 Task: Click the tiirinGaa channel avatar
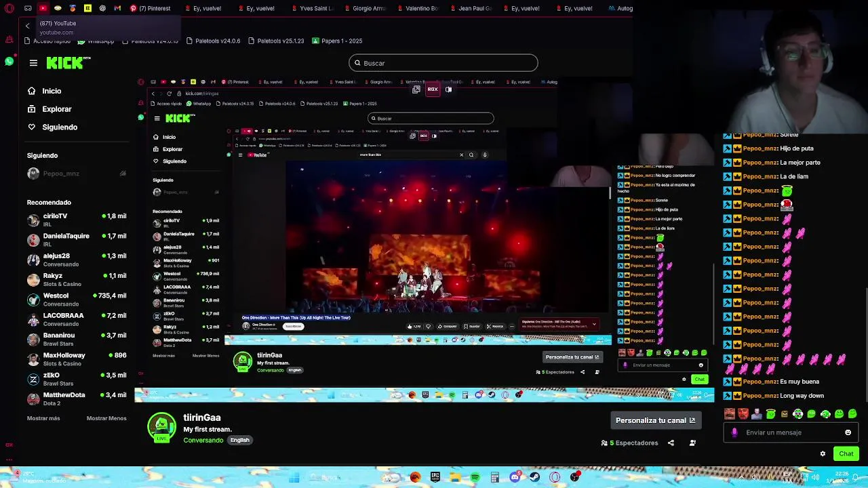pyautogui.click(x=161, y=427)
